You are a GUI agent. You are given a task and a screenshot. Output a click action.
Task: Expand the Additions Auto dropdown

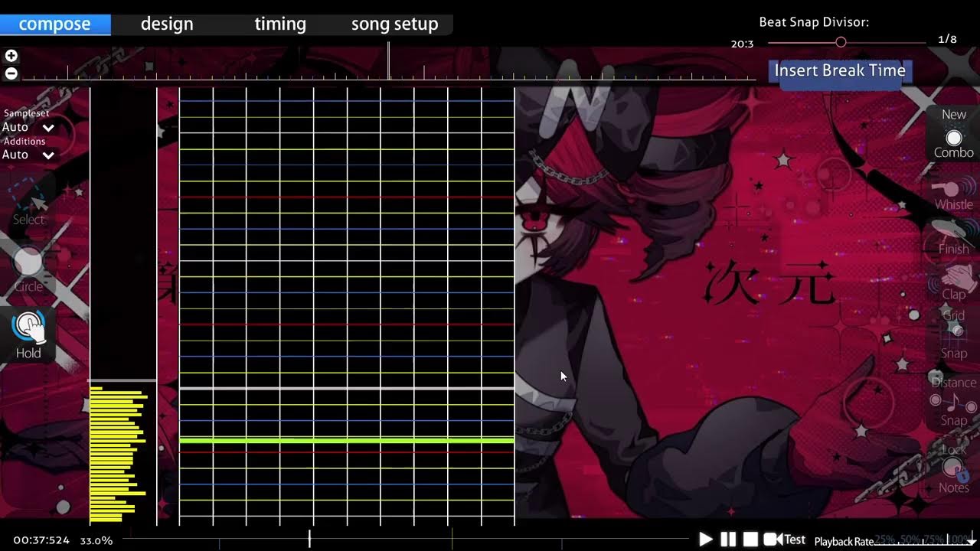click(x=28, y=155)
